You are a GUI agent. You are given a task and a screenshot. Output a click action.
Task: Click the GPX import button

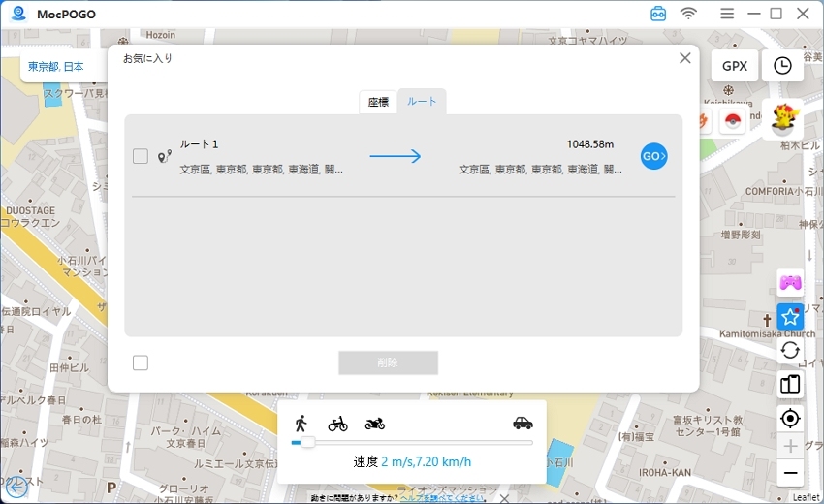pyautogui.click(x=735, y=66)
